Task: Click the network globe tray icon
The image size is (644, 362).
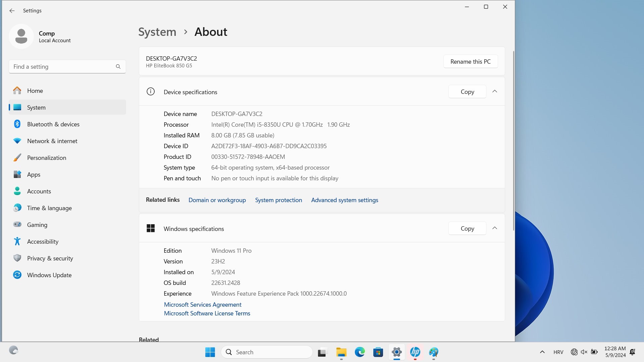Action: 574,352
